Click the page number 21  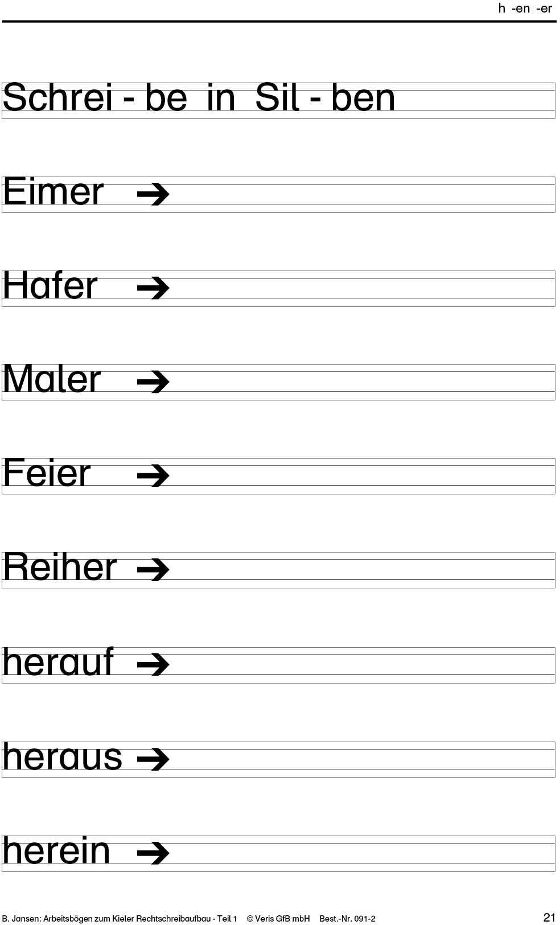coord(549,917)
